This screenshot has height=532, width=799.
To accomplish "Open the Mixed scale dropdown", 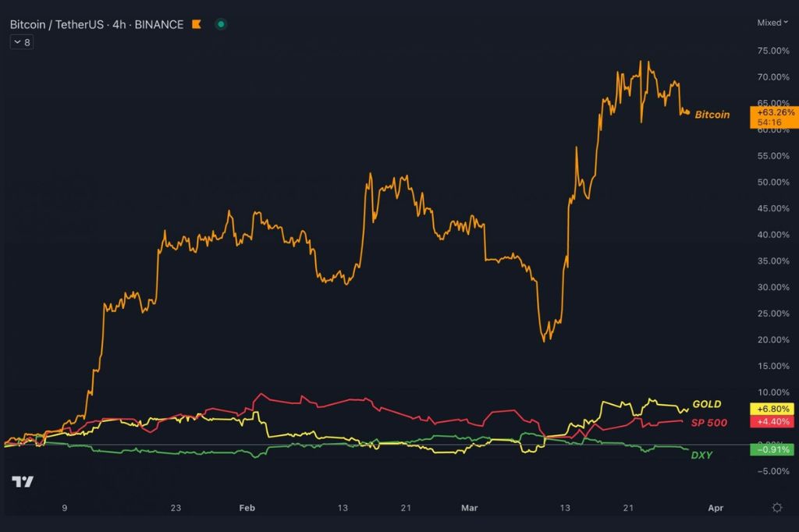I will pos(772,23).
